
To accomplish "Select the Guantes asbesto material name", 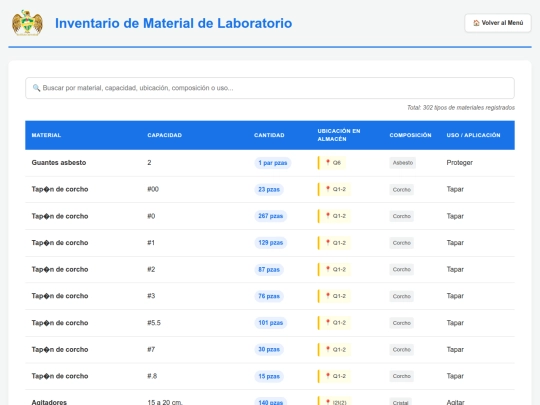I will coord(59,163).
